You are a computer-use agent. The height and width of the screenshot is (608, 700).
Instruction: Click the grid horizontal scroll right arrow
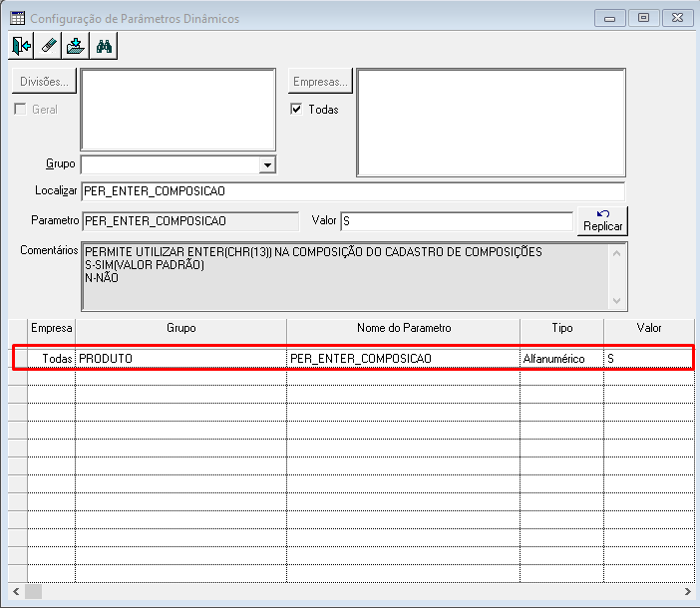(x=687, y=591)
